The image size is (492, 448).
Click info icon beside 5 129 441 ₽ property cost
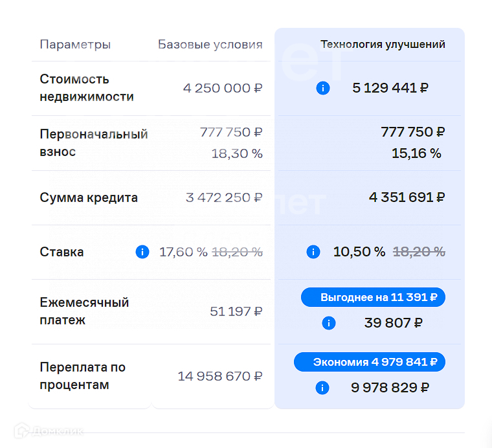click(323, 88)
